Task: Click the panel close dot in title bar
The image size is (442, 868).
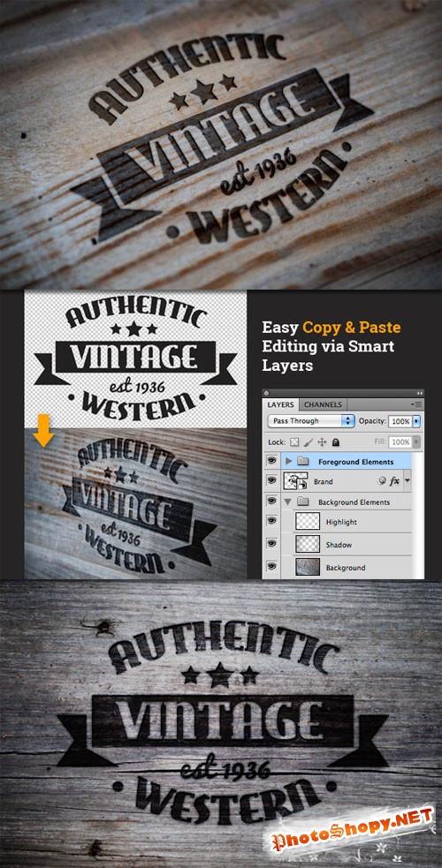Action: (x=266, y=393)
